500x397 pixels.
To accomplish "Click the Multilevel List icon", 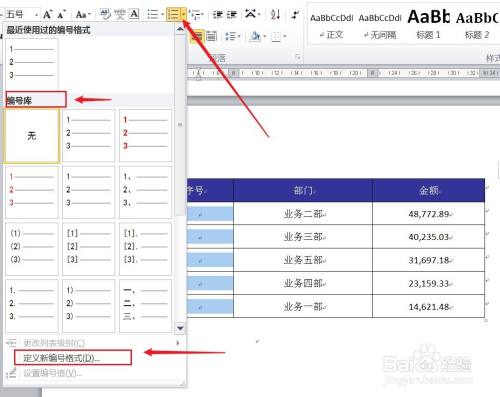I will tap(196, 15).
